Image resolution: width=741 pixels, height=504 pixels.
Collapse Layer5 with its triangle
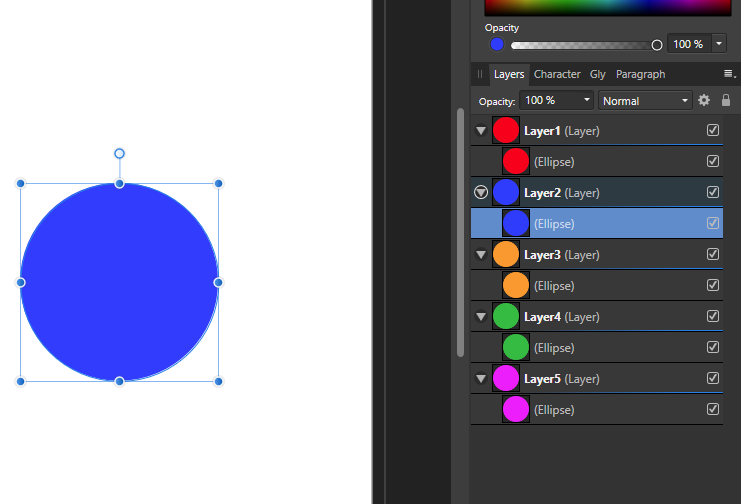click(x=481, y=379)
